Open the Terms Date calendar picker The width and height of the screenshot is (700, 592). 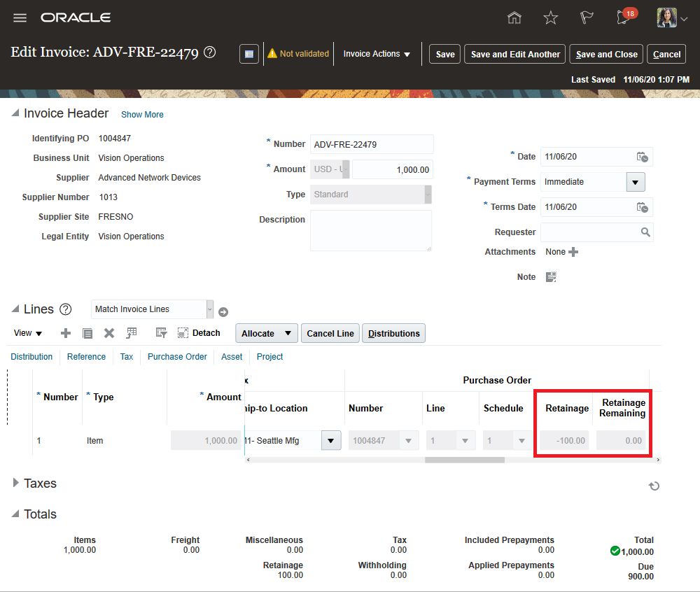(x=642, y=207)
